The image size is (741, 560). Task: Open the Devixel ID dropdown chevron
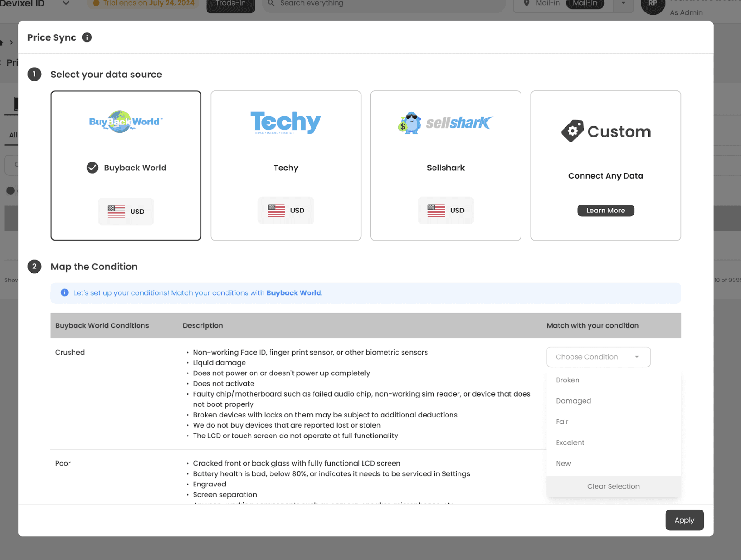[x=66, y=3]
